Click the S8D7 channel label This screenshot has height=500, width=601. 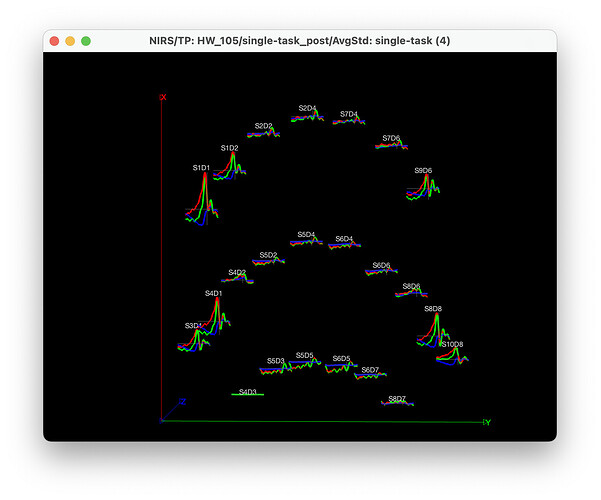(397, 399)
